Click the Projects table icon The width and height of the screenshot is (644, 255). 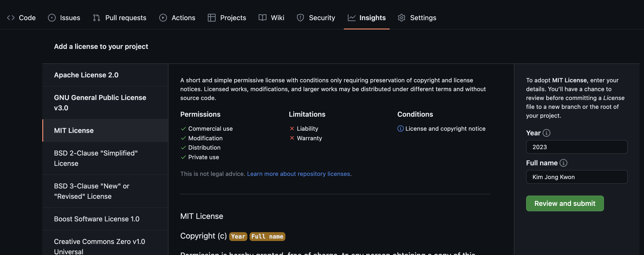coord(211,18)
